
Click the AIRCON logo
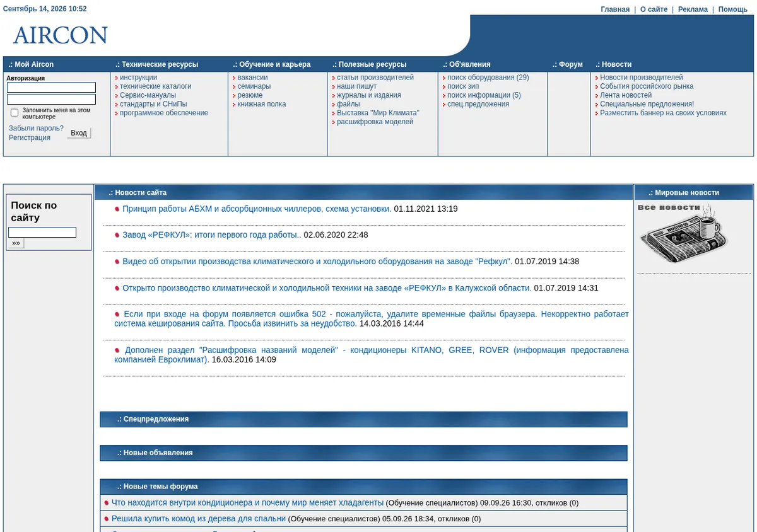[61, 35]
